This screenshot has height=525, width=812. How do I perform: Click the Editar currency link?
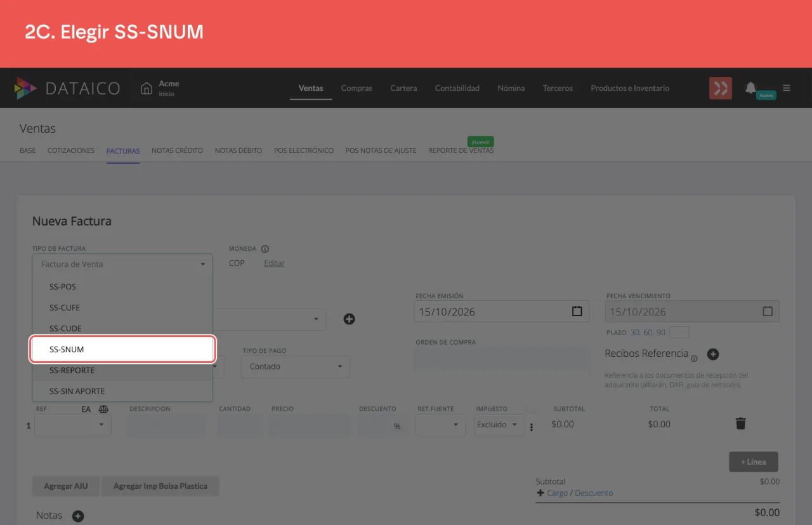274,263
